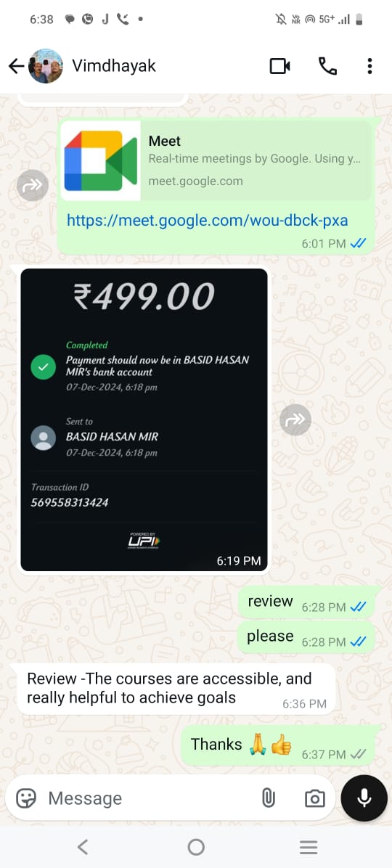The image size is (392, 868).
Task: Tap the Android home navigation button
Action: (x=196, y=847)
